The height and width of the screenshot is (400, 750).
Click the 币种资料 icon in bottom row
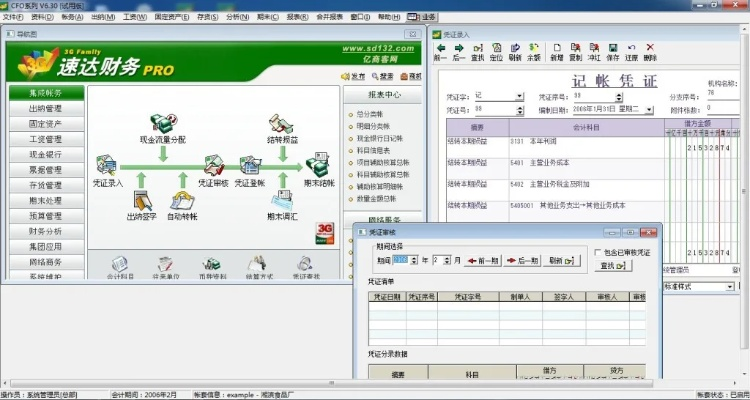(211, 264)
